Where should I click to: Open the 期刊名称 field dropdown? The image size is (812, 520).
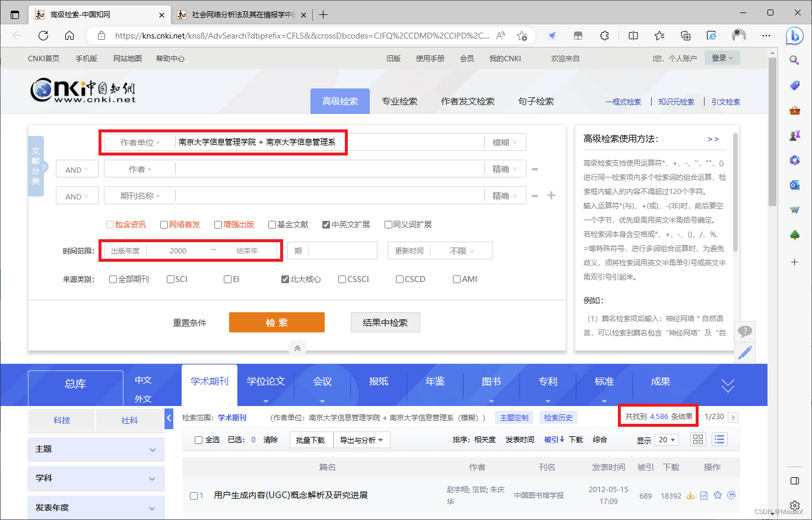(x=140, y=196)
